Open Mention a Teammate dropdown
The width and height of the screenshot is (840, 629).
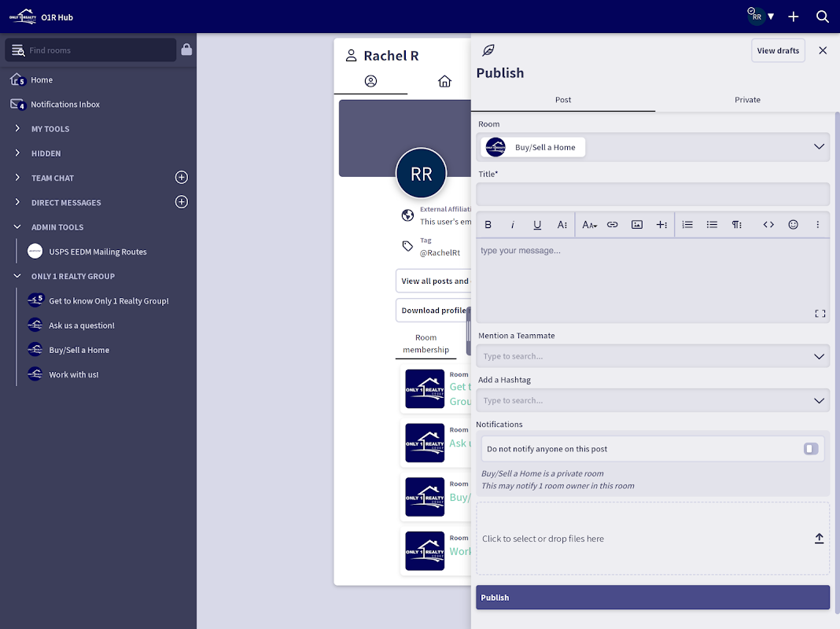[x=653, y=356]
